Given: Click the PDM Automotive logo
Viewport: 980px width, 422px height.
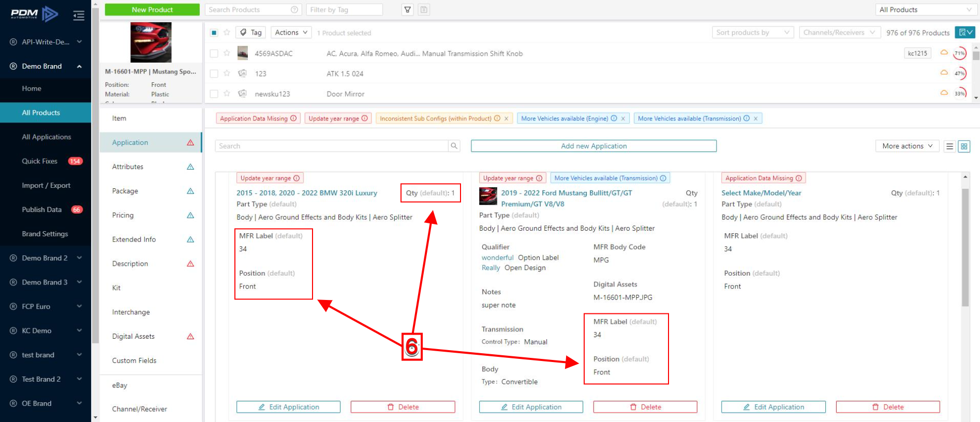Looking at the screenshot, I should point(35,14).
